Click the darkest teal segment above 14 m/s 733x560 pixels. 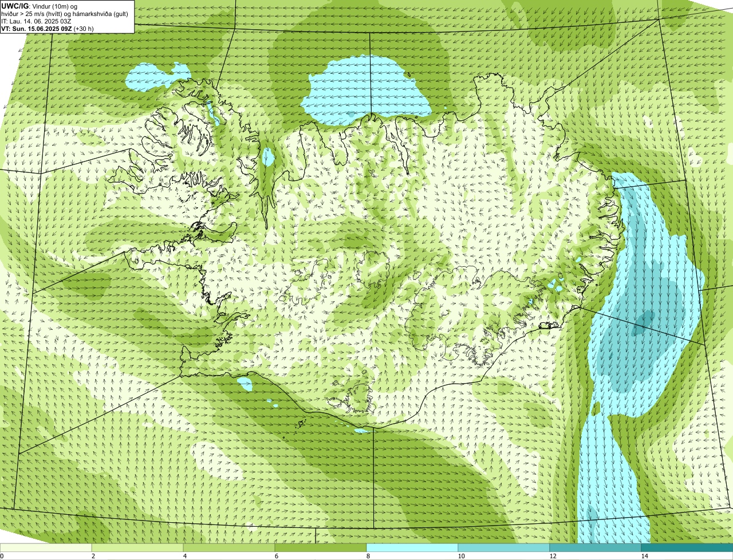(687, 547)
